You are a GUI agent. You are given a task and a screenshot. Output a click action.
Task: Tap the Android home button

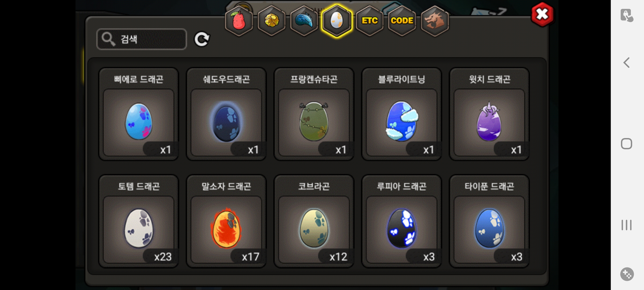[x=627, y=144]
